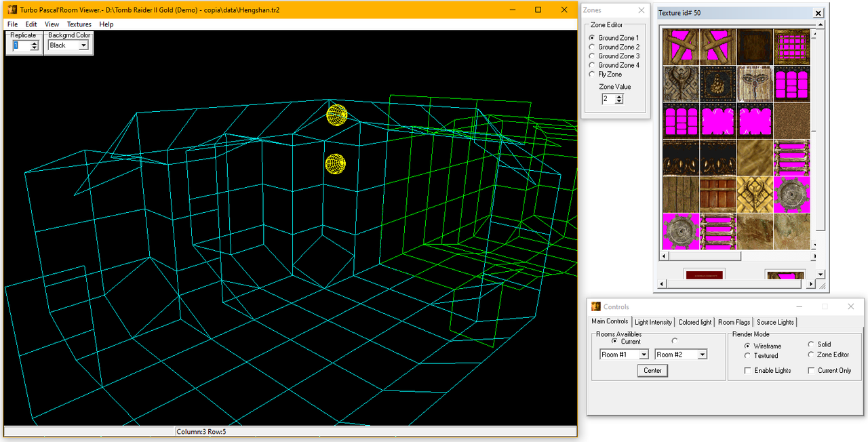This screenshot has width=868, height=442.
Task: Open the Room #2 dropdown
Action: (702, 355)
